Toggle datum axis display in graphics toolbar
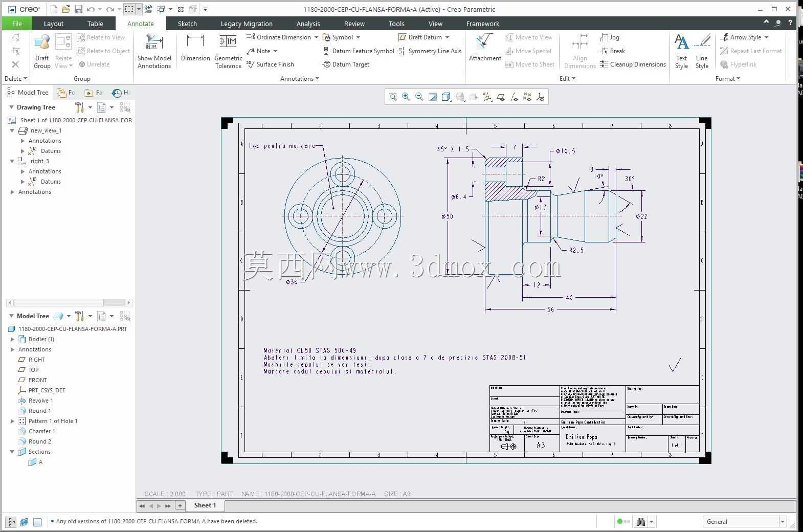This screenshot has height=532, width=803. pyautogui.click(x=514, y=97)
